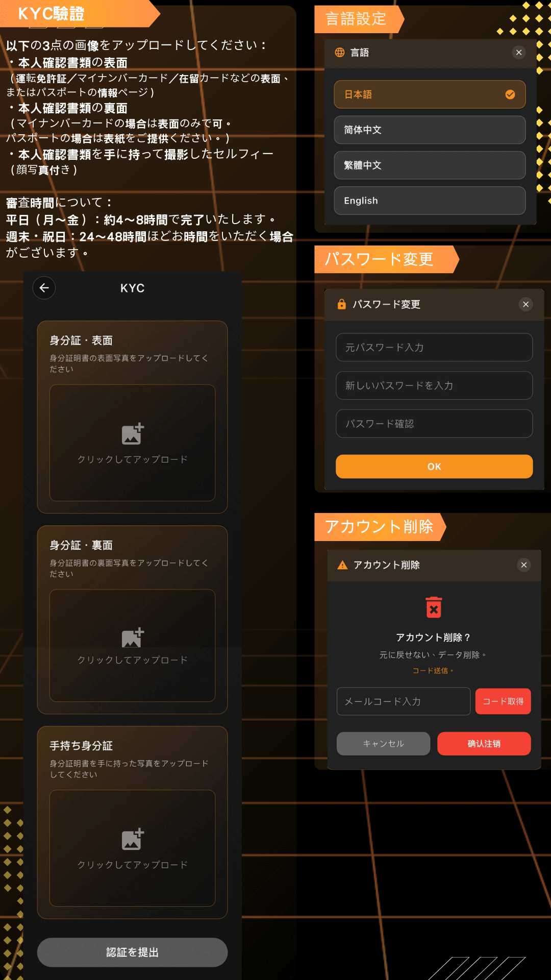The image size is (551, 980).
Task: Click the ID back upload image icon
Action: coord(133,638)
